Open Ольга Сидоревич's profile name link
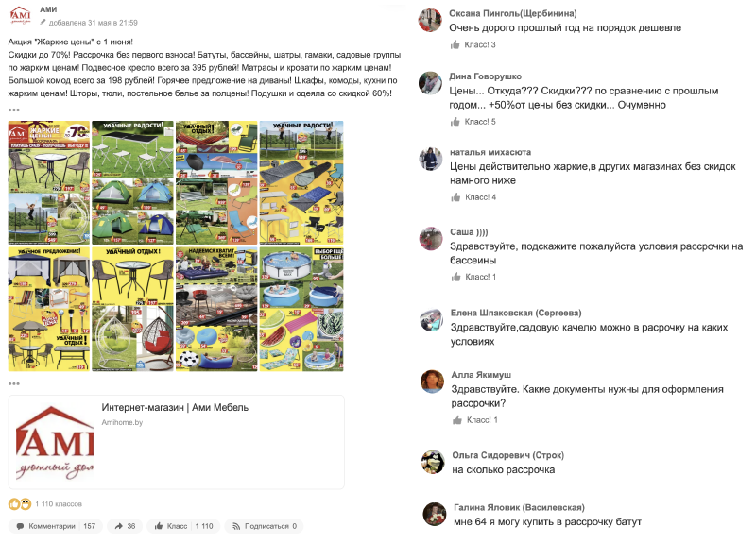 507,455
